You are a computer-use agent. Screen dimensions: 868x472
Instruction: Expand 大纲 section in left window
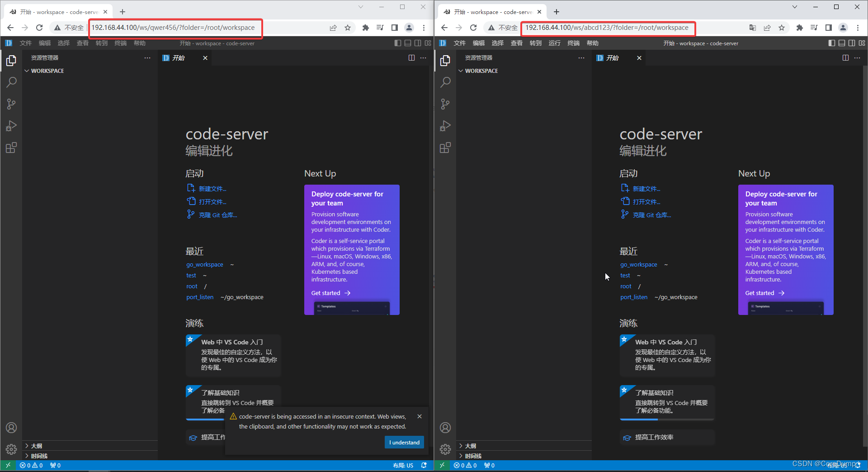(90, 446)
